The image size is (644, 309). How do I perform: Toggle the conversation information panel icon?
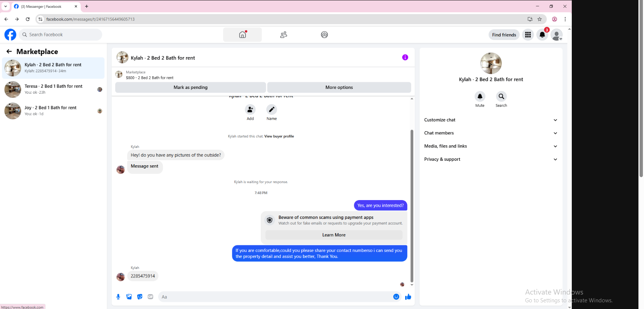[405, 57]
